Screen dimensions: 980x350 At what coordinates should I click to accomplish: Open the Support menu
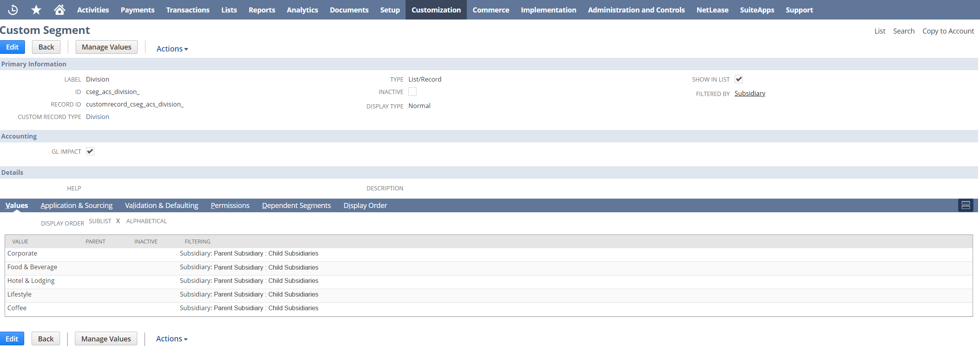(799, 10)
